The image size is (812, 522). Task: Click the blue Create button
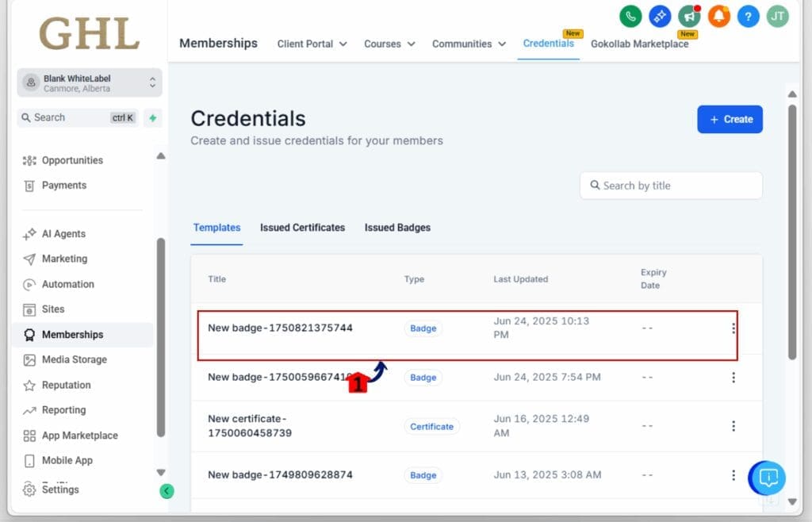click(x=730, y=120)
